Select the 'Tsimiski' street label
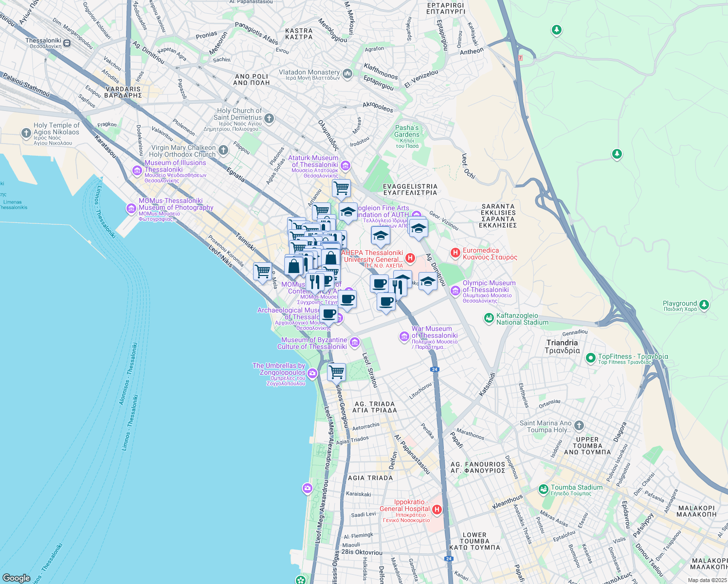Screen dimensions: 728x584 [245, 241]
